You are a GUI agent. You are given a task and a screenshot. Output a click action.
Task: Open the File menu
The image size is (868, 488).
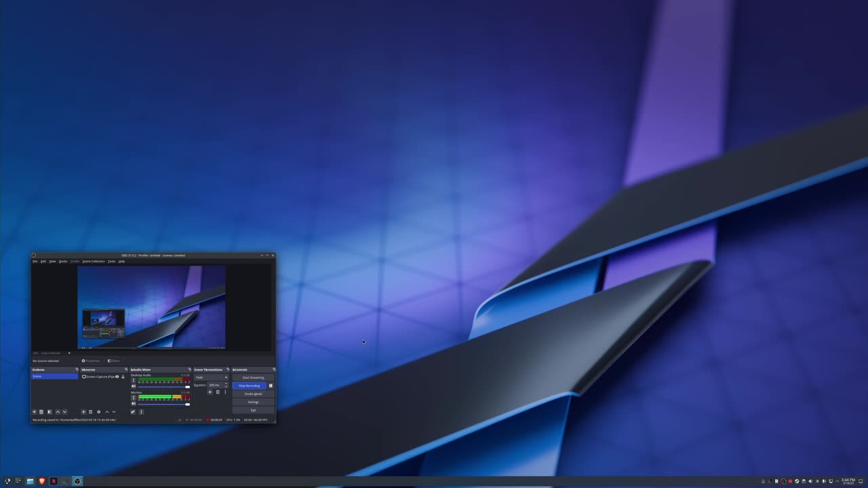click(x=35, y=261)
